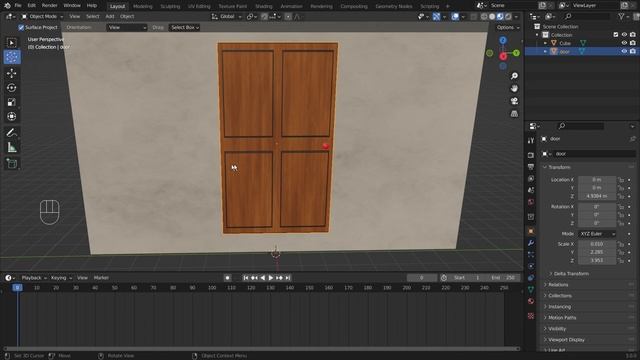Open the Object Mode dropdown

[42, 16]
